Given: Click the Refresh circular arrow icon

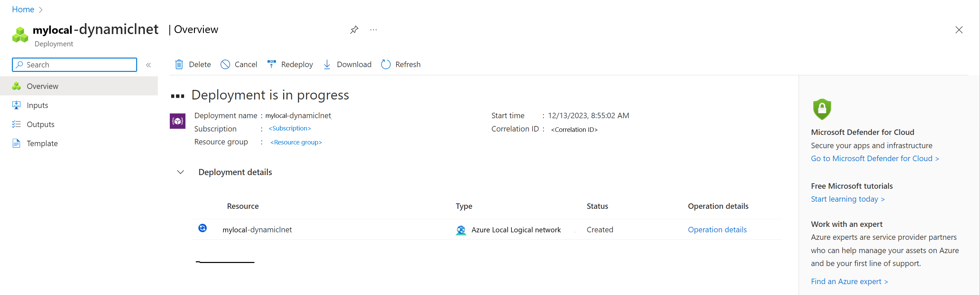Looking at the screenshot, I should coord(386,64).
